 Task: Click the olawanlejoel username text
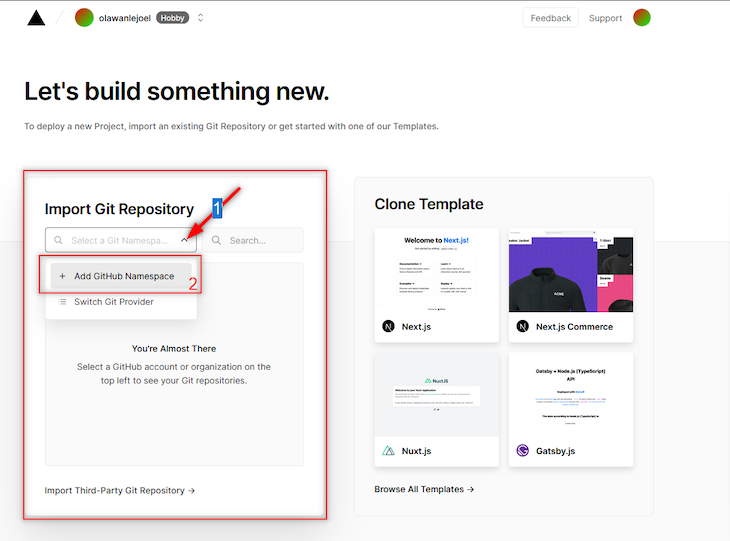pos(125,18)
